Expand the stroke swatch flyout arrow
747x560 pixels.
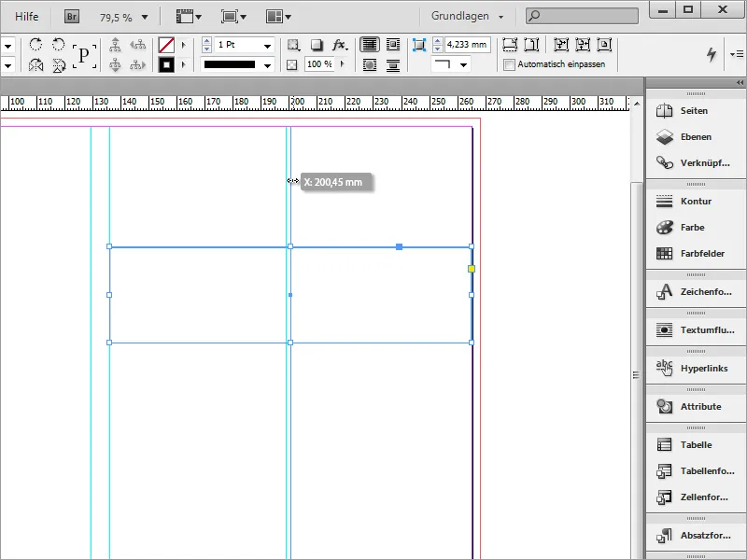pos(183,64)
